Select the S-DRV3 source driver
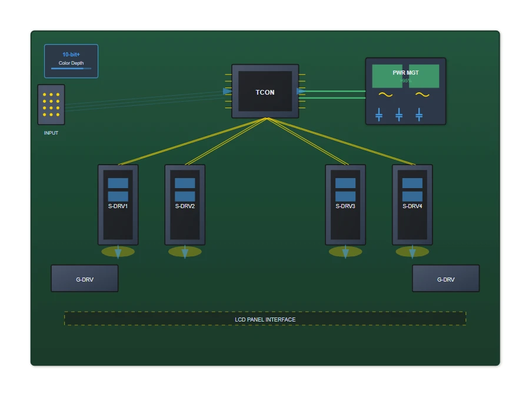This screenshot has width=532, height=398. pyautogui.click(x=345, y=205)
